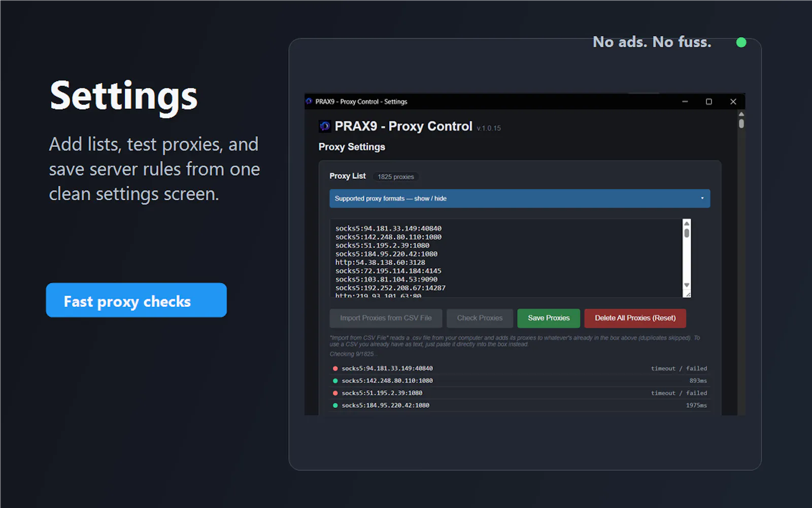Open dropdown arrow on Supported proxy formats
Viewport: 812px width, 508px height.
pyautogui.click(x=702, y=199)
